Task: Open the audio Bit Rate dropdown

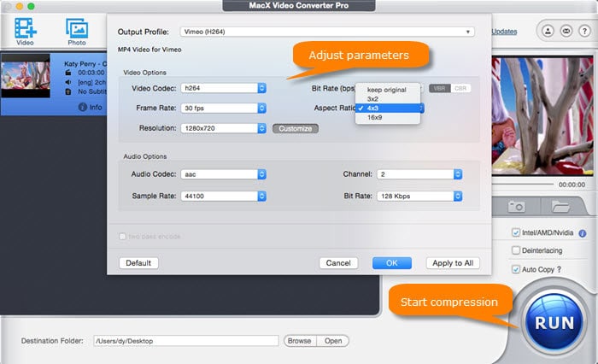Action: (419, 197)
